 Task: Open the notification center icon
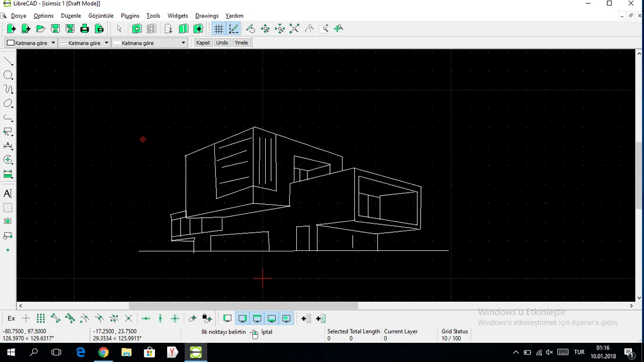(x=628, y=352)
